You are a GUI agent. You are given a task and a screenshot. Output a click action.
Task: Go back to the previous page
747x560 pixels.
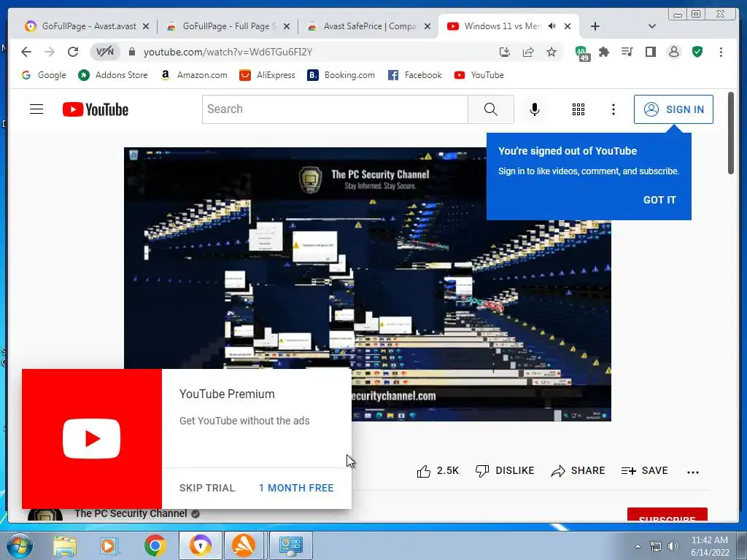(x=26, y=52)
